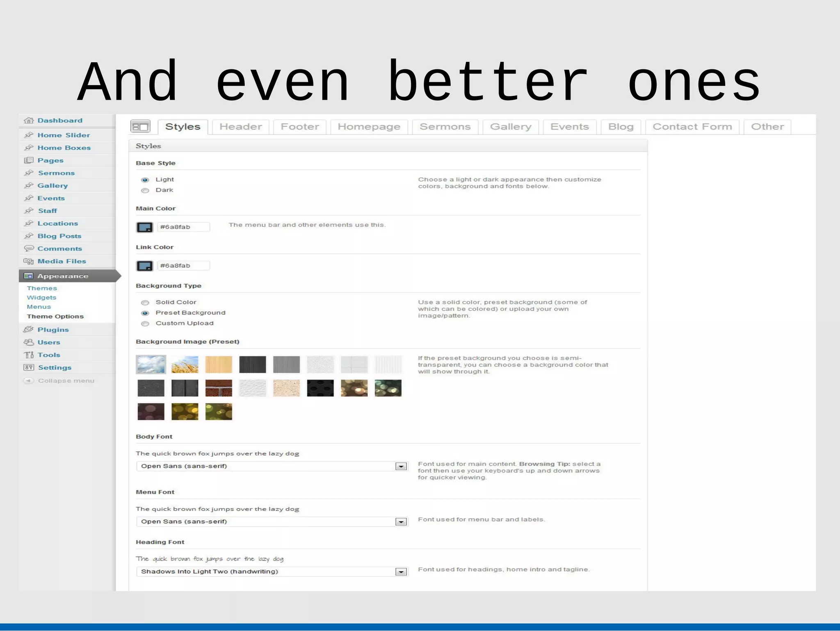The height and width of the screenshot is (631, 840).
Task: Choose Solid Color background type
Action: [x=145, y=303]
